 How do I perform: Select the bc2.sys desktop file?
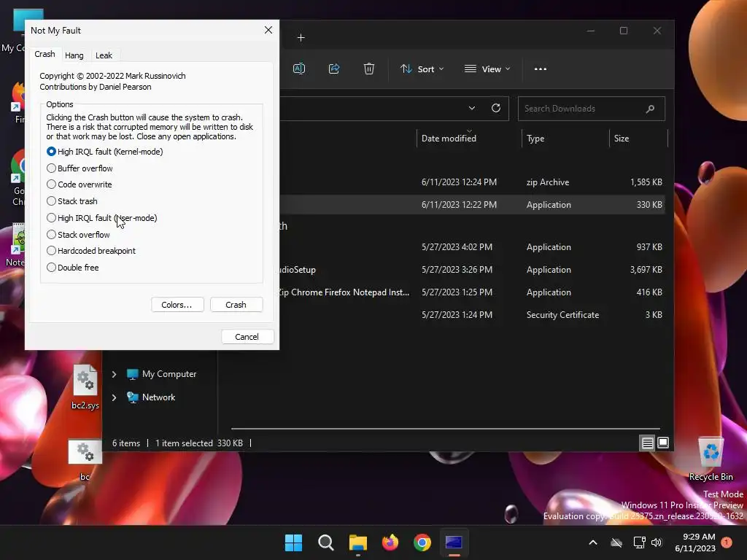pos(85,387)
